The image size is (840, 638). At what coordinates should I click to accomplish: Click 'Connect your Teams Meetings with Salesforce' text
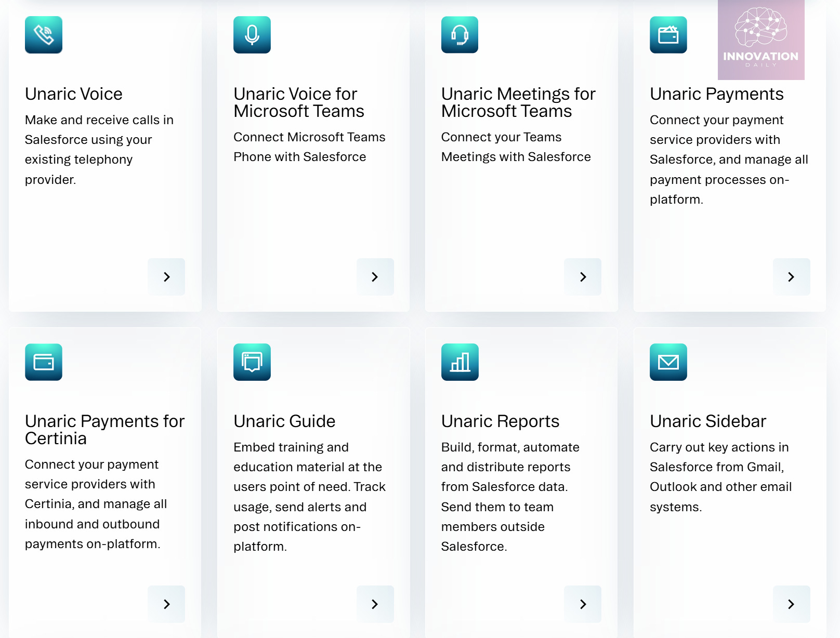(516, 147)
